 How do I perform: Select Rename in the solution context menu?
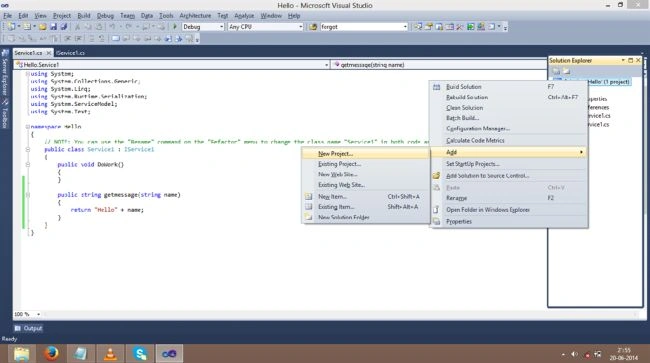[509, 198]
